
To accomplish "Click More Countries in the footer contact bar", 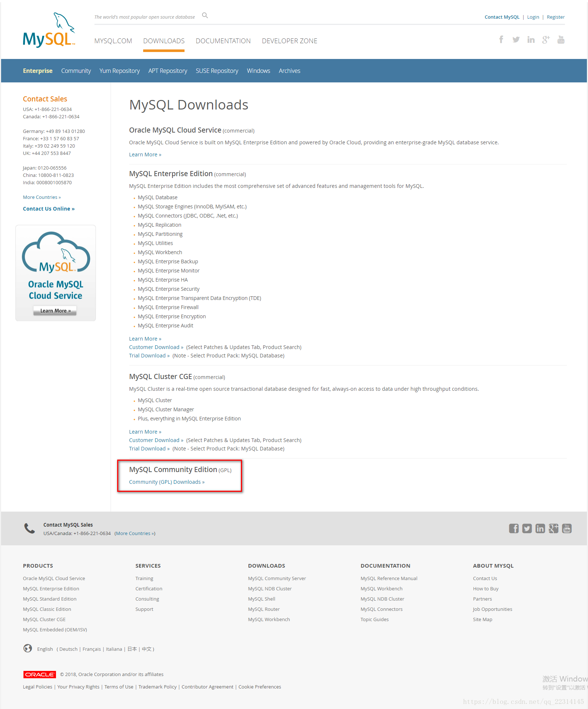I will [x=135, y=534].
